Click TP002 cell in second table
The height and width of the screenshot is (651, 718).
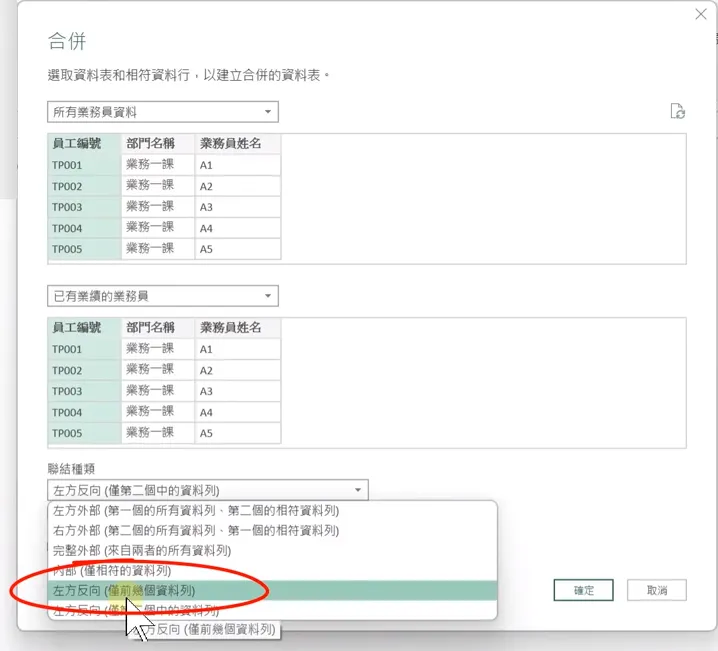(x=84, y=370)
